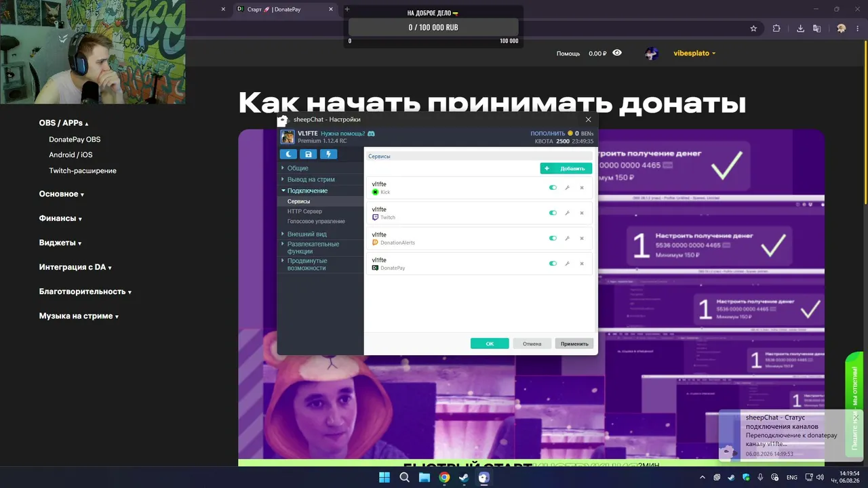Select Голосовое управление in the sheepChat sidebar
The height and width of the screenshot is (488, 868).
coord(316,222)
